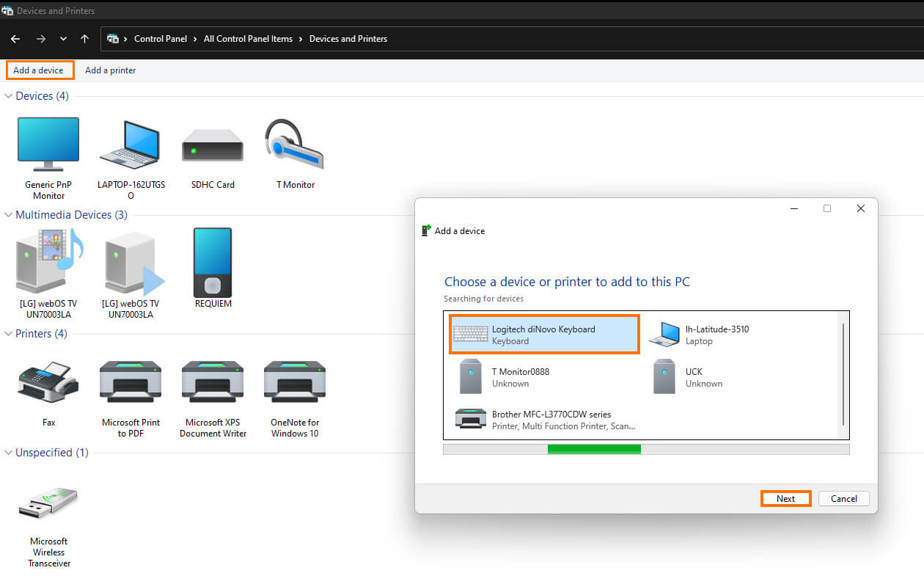Click the device search progress bar
The width and height of the screenshot is (924, 584).
(x=646, y=449)
